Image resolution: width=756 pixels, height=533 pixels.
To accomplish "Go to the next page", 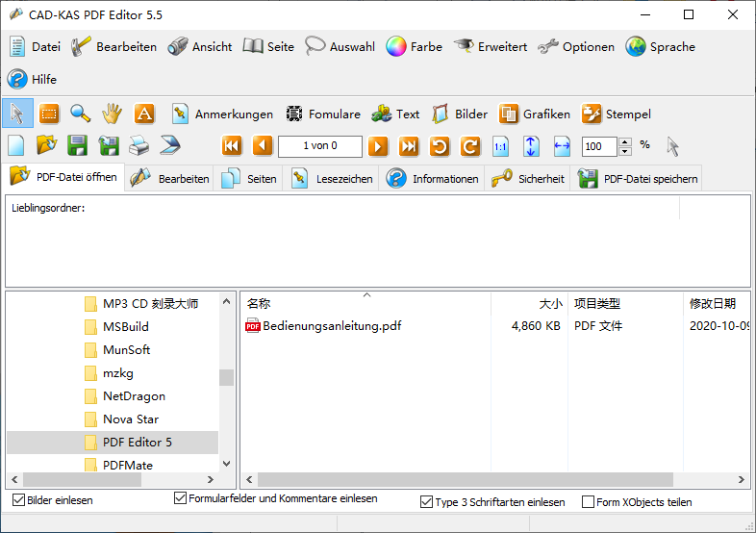I will pyautogui.click(x=378, y=146).
